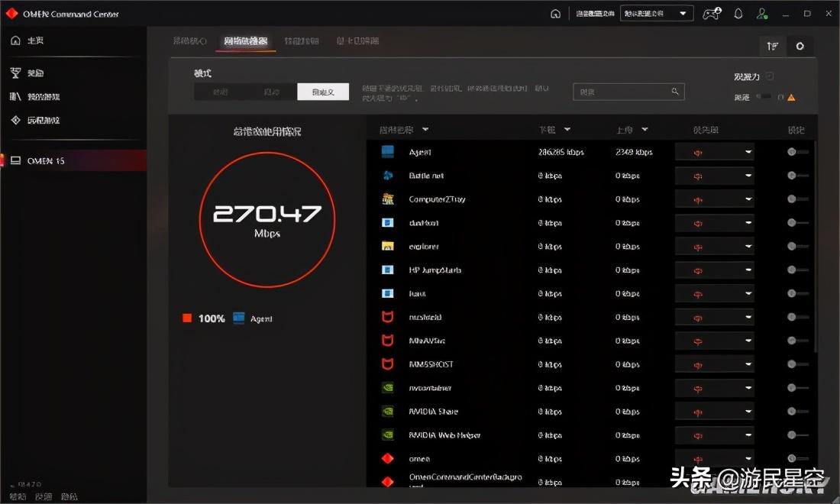The height and width of the screenshot is (504, 840).
Task: Select the house icon in the left sidebar
Action: (15, 40)
